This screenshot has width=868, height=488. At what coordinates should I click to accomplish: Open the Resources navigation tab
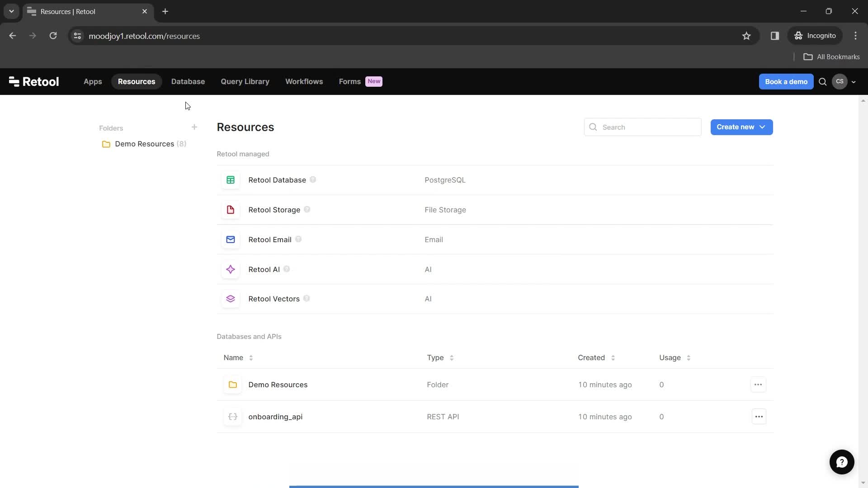137,81
